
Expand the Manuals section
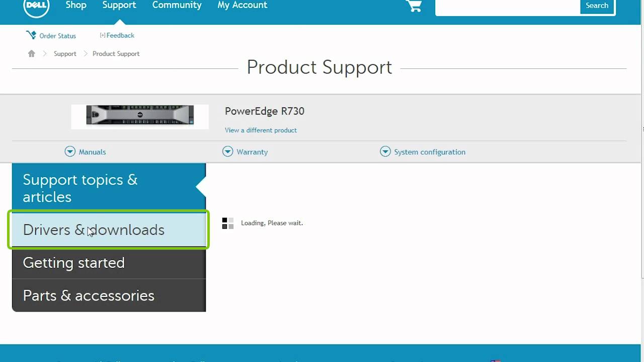(x=86, y=151)
